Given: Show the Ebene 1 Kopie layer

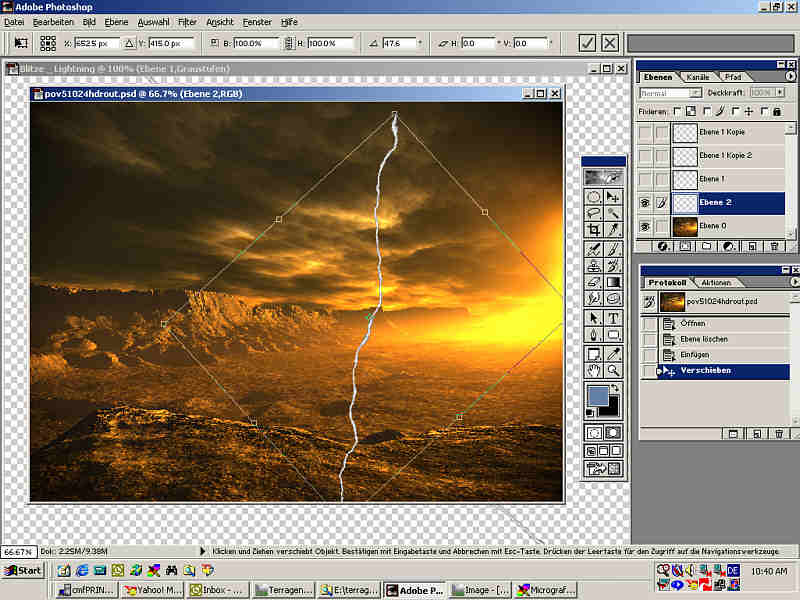Looking at the screenshot, I should point(645,132).
